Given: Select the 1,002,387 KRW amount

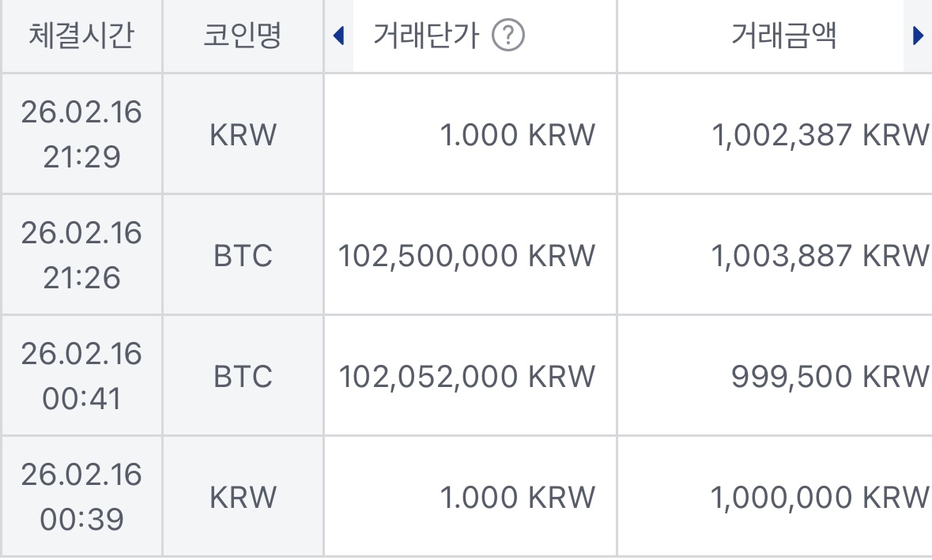Looking at the screenshot, I should [x=820, y=135].
